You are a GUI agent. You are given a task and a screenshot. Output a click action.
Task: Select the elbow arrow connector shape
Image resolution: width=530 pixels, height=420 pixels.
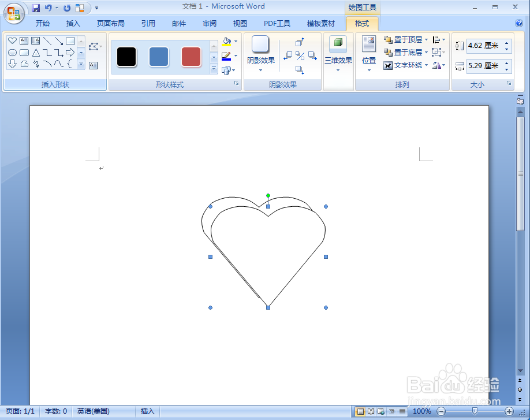(59, 53)
